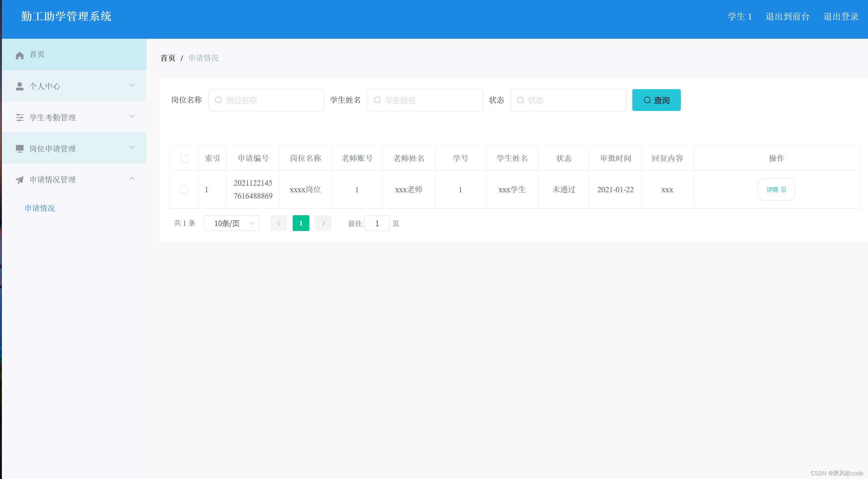Screen dimensions: 868x479
Task: Click the send icon beside 申请情况管理
Action: 19,180
